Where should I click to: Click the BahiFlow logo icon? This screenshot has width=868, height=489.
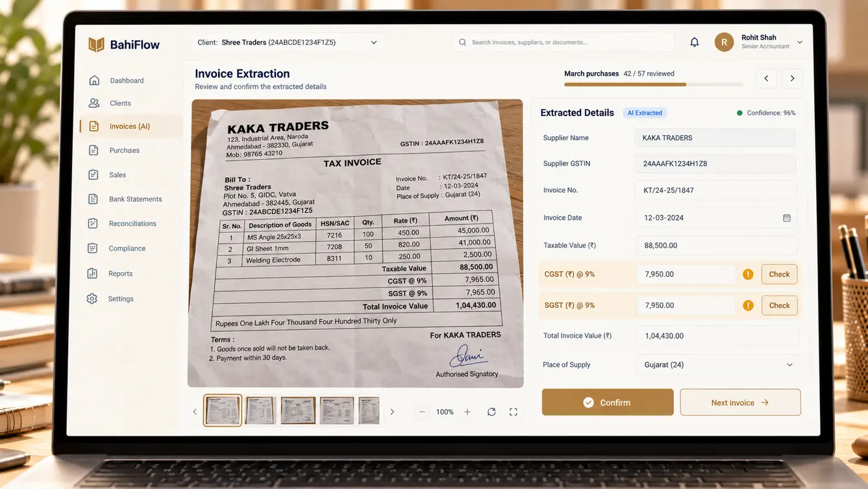pos(96,45)
